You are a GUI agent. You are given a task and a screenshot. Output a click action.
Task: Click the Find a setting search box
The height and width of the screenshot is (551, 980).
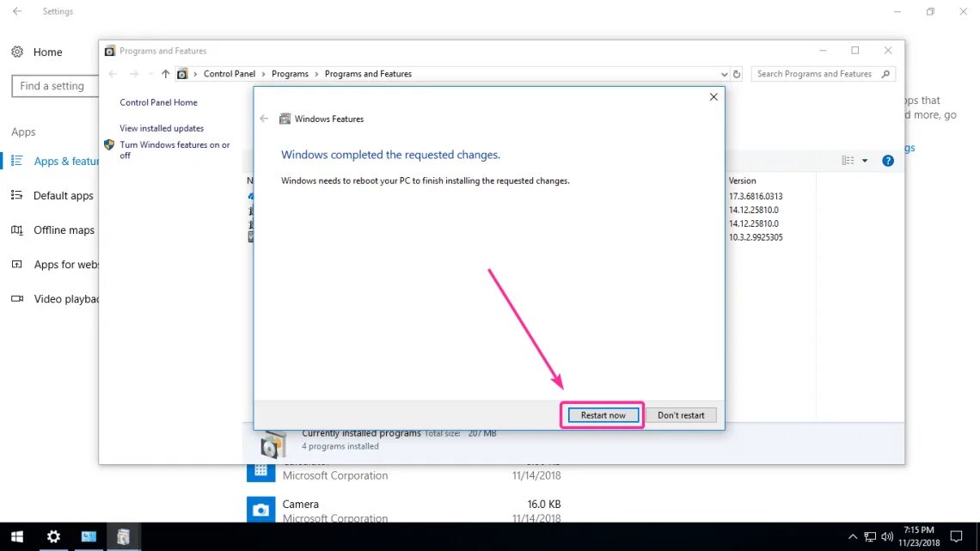[55, 86]
